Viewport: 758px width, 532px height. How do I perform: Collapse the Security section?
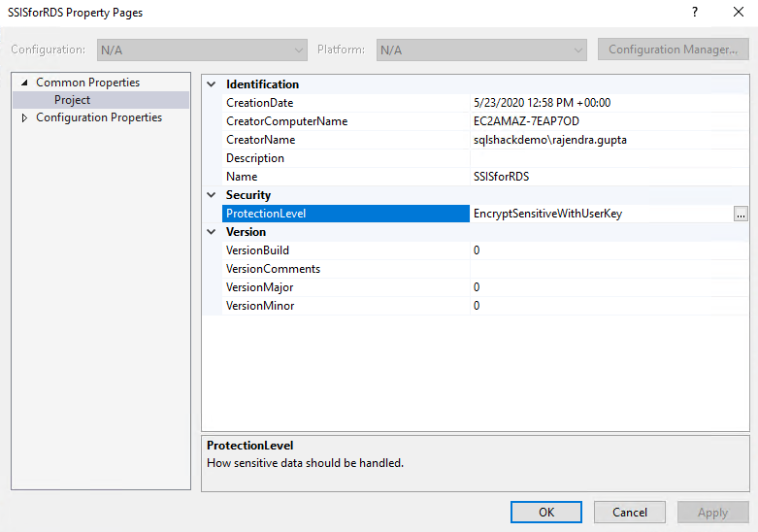212,195
